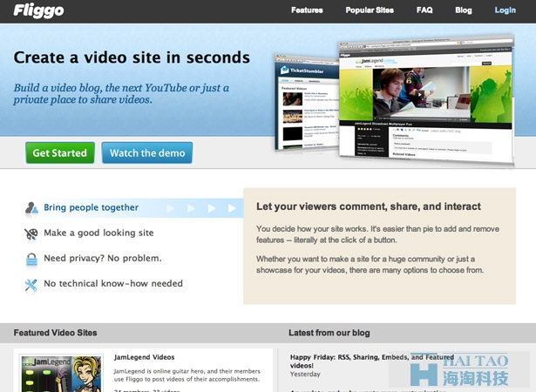Image resolution: width=536 pixels, height=392 pixels.
Task: Select No technical know-how needed
Action: [113, 283]
